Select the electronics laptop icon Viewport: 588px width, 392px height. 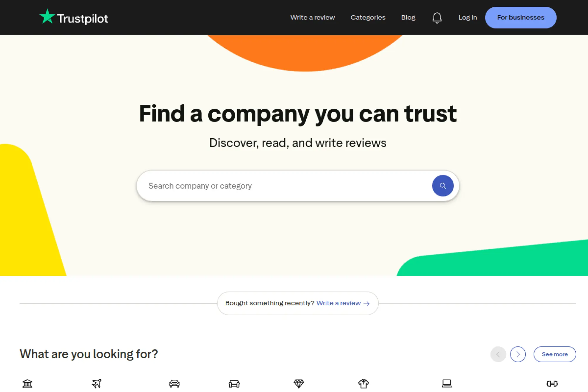(447, 384)
